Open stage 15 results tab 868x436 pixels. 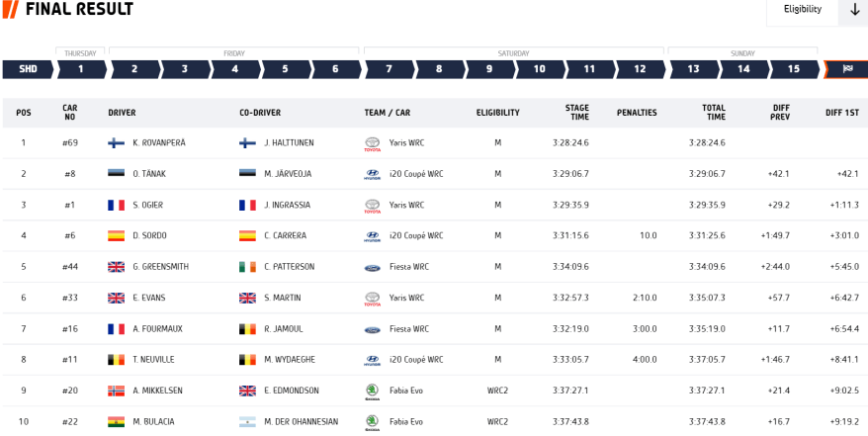coord(794,69)
